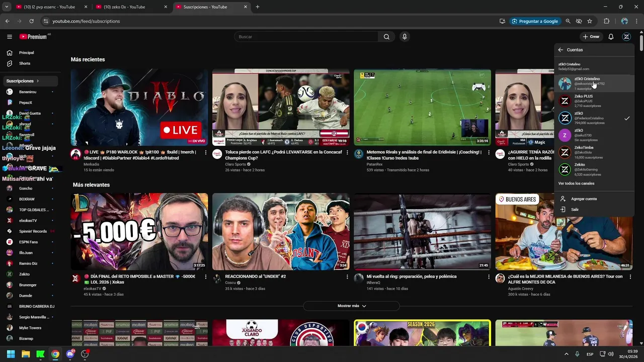Expand Suscripciones section in sidebar
Image resolution: width=644 pixels, height=362 pixels.
[x=30, y=81]
